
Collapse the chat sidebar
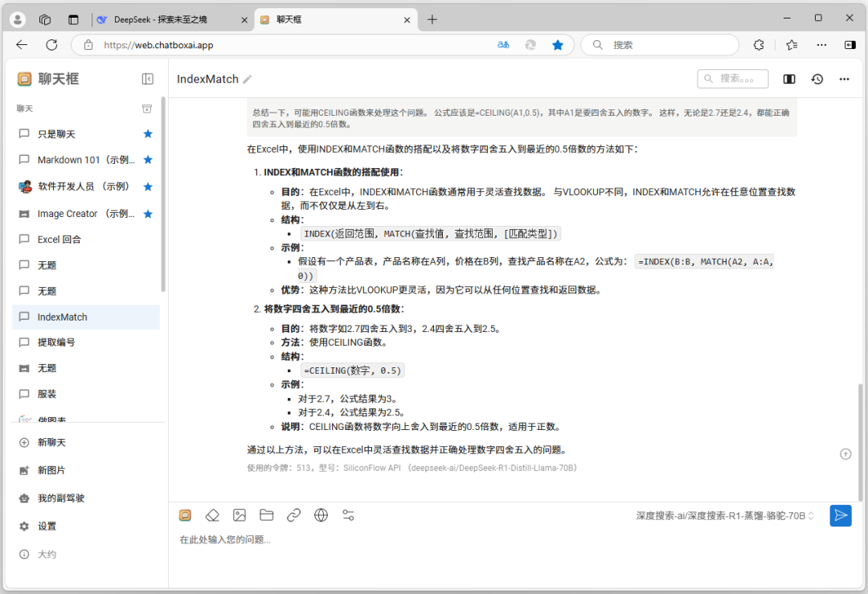click(x=147, y=79)
